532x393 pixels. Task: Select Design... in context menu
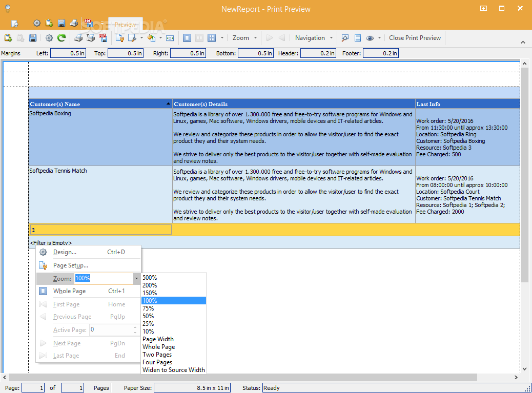click(88, 252)
